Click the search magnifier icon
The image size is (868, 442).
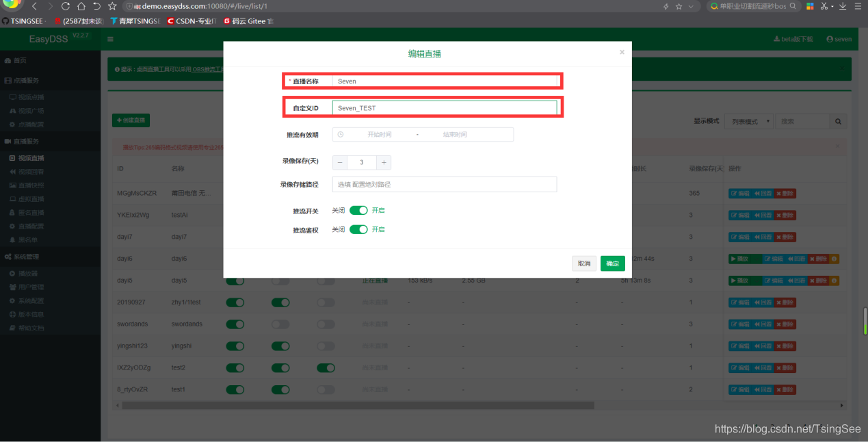837,121
